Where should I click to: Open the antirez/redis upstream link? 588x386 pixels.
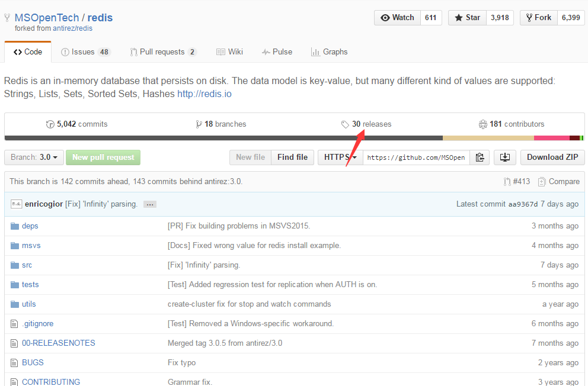point(71,28)
